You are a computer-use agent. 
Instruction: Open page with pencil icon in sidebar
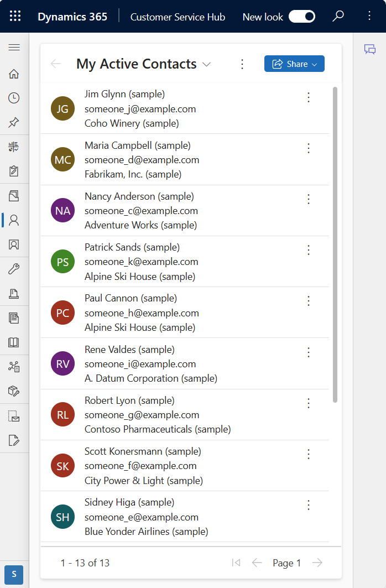coord(14,440)
